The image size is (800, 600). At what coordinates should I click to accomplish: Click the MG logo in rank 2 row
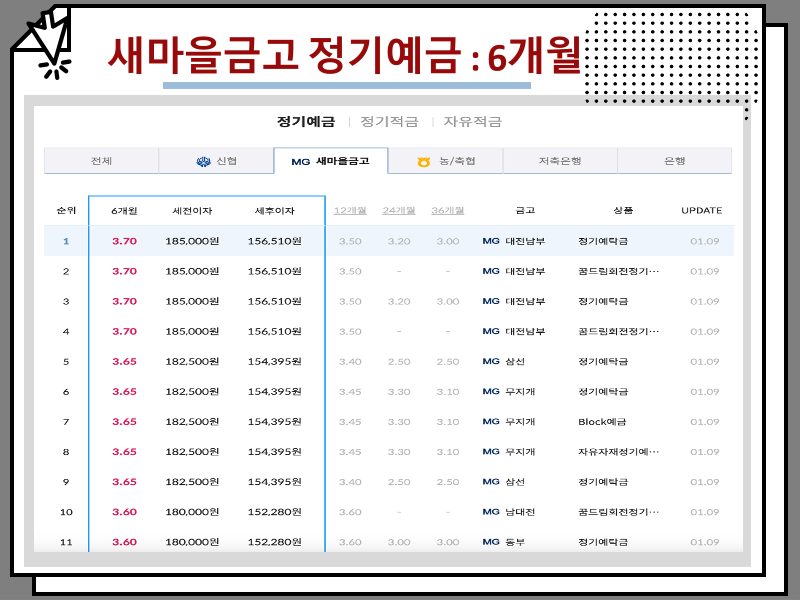tap(491, 271)
